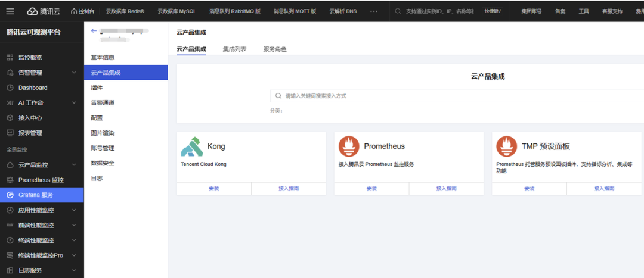Open 云数据库 Redis shortcut in top bar
Viewport: 644px width, 278px height.
point(125,11)
